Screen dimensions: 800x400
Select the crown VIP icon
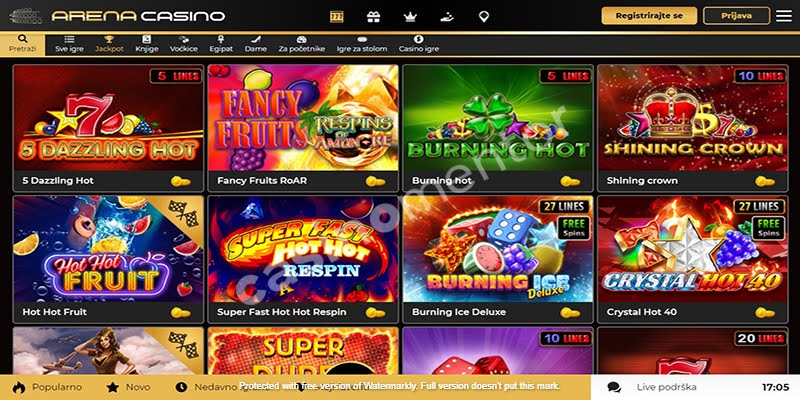coord(410,17)
